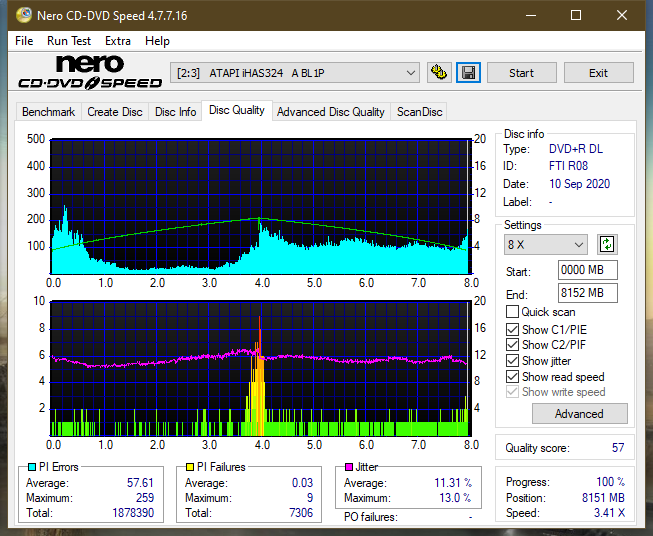Click the PI Failures and jitter graph
The height and width of the screenshot is (536, 653).
click(x=260, y=369)
